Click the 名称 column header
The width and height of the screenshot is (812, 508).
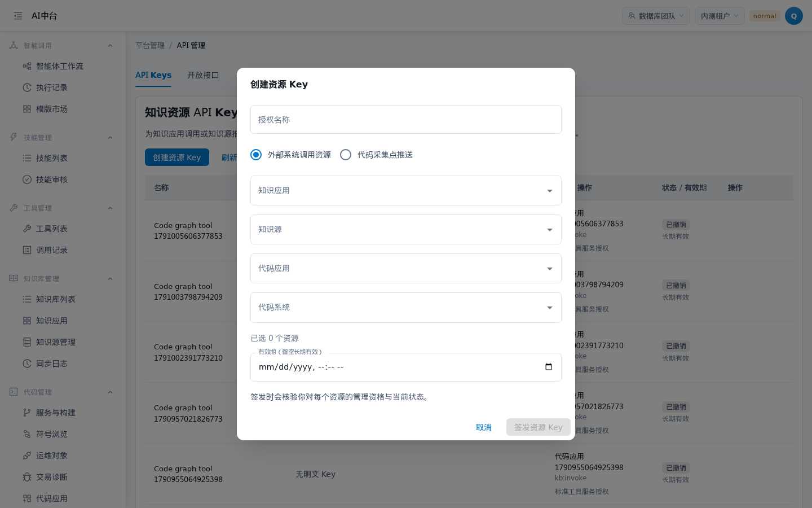[161, 187]
